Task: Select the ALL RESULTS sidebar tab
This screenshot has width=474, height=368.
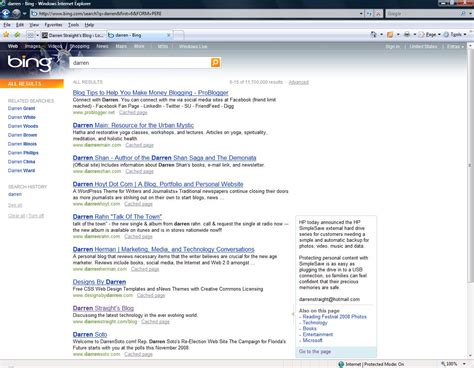Action: coord(32,84)
